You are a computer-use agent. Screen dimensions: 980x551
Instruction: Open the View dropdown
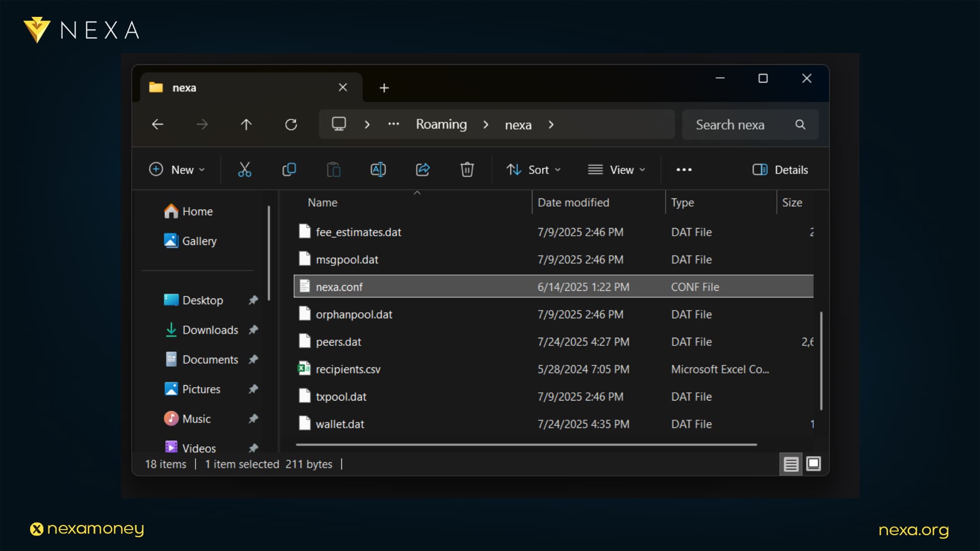(617, 169)
